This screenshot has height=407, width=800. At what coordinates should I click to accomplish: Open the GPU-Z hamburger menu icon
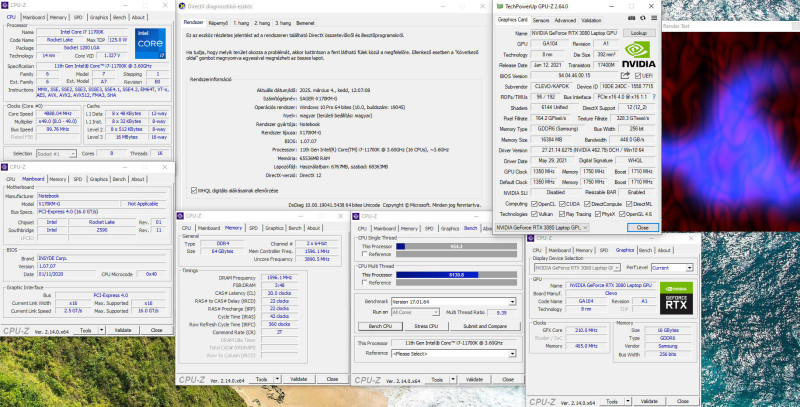654,18
